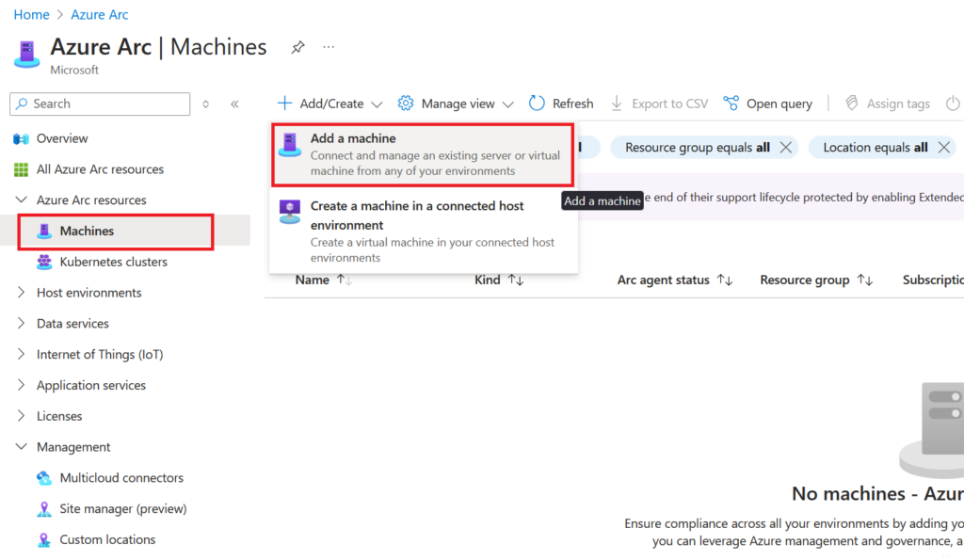Expand the Internet of Things (IoT) section
This screenshot has width=964, height=560.
[x=21, y=354]
